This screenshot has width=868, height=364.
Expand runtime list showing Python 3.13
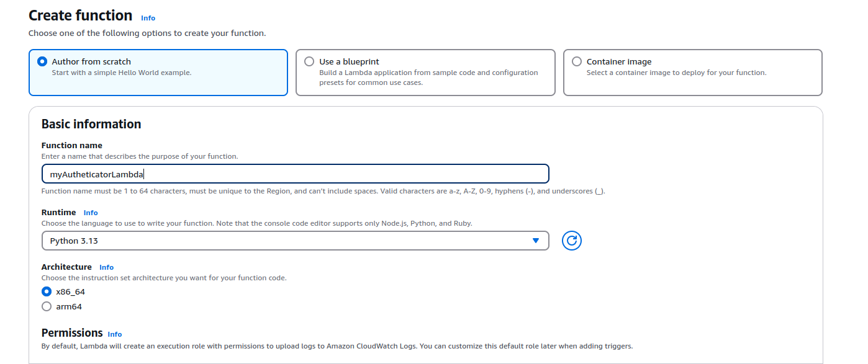pos(295,241)
